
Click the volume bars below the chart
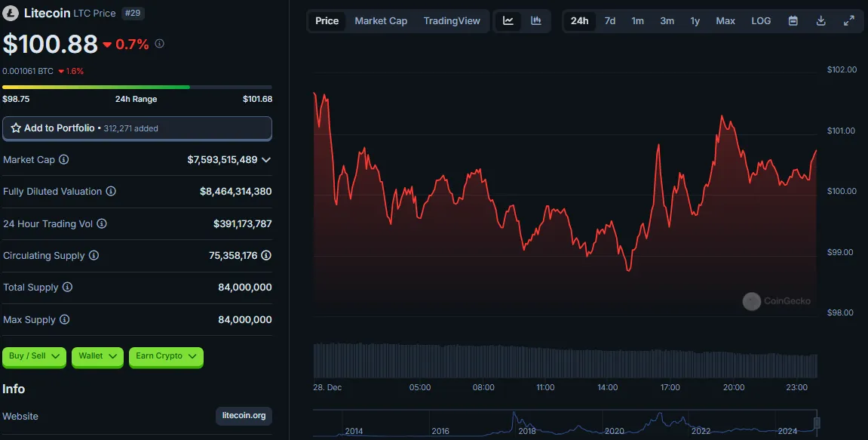(565, 361)
